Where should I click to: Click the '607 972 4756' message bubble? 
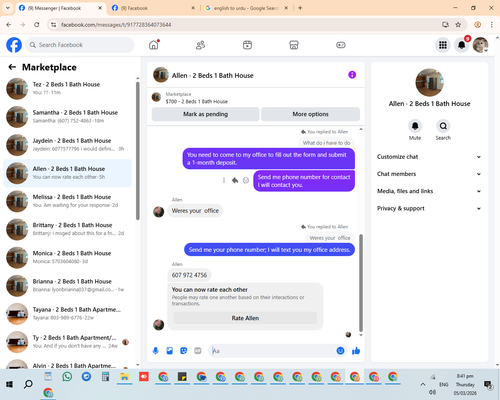click(189, 275)
